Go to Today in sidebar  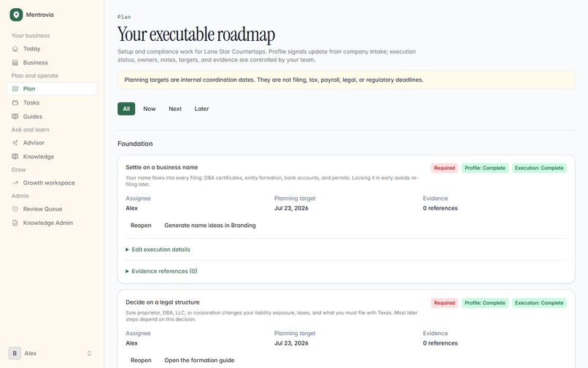click(52, 49)
